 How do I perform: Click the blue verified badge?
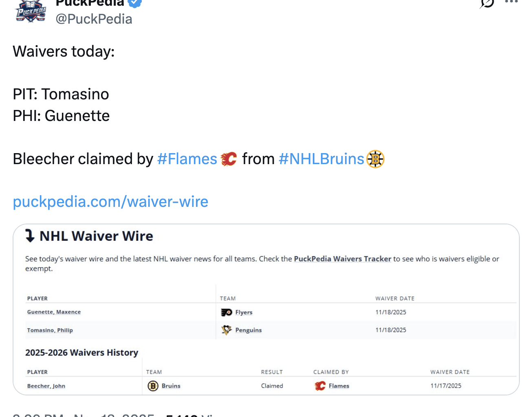(x=135, y=2)
